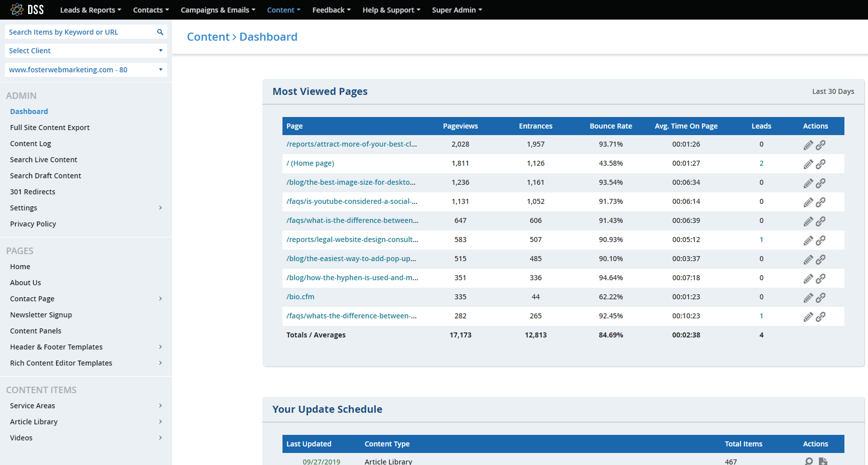
Task: Click the search magnifier icon in sidebar
Action: pos(160,32)
